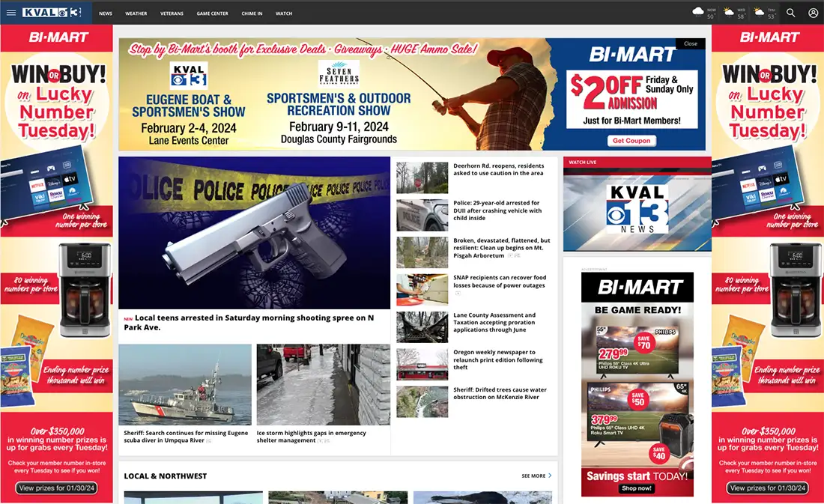This screenshot has width=824, height=504.
Task: Open Deerhorn Rd. reopens headline
Action: coord(499,169)
